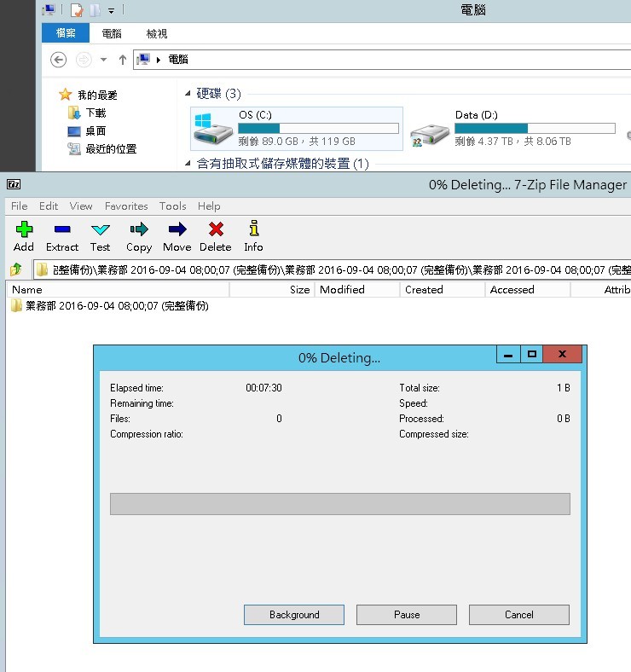
Task: Click the Forward arrow in Explorer
Action: tap(84, 60)
